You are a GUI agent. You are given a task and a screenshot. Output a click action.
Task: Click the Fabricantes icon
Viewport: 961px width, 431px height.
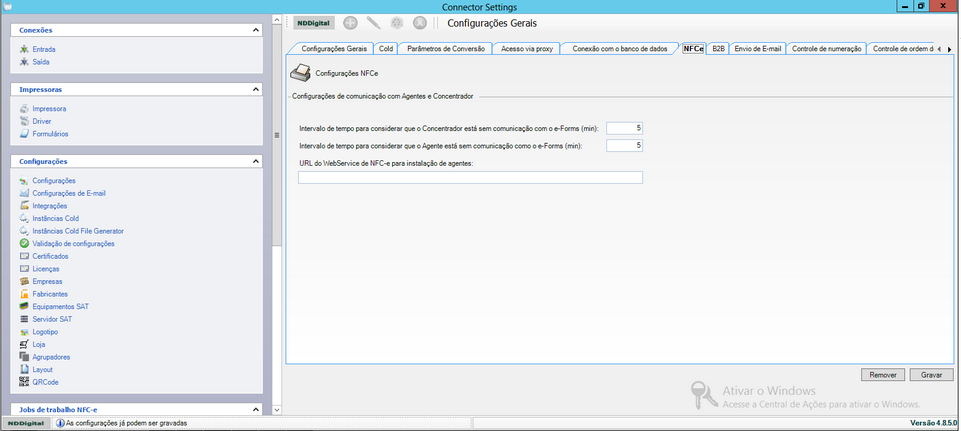point(24,294)
